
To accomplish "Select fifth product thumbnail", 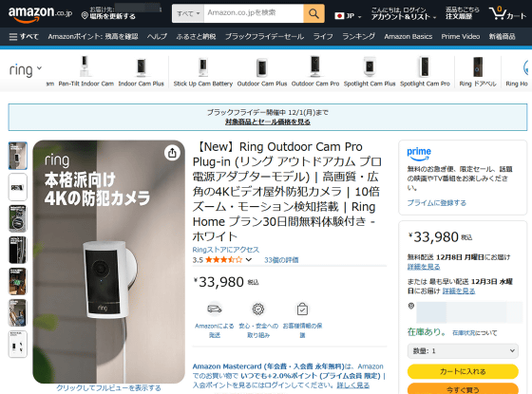I will click(18, 281).
